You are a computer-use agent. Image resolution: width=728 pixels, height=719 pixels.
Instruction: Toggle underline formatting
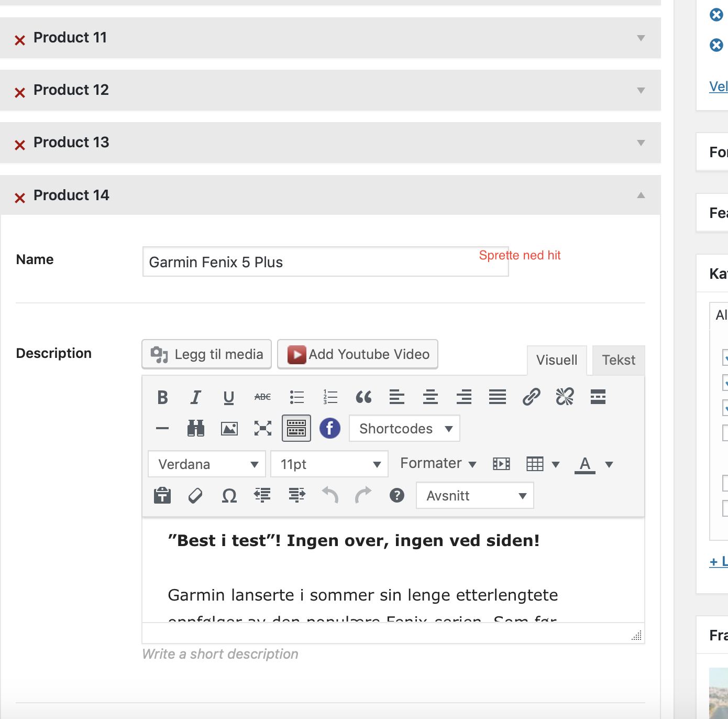(x=229, y=397)
